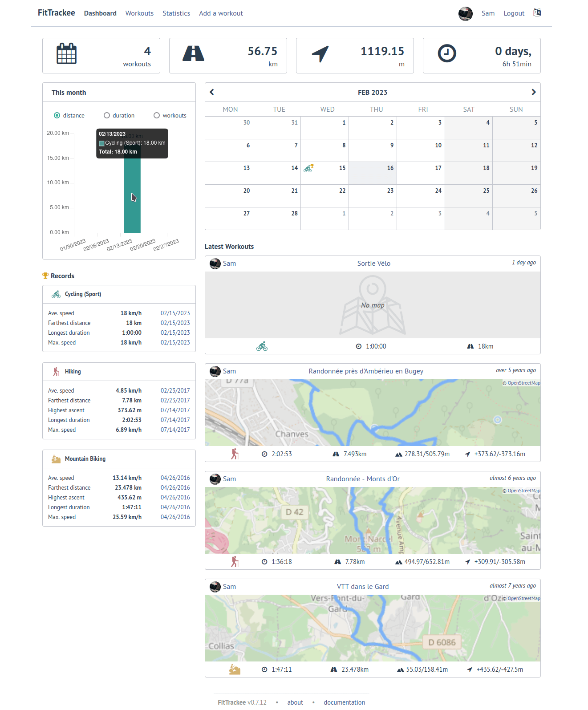
Task: Open the Collias Gard map thumbnail
Action: pos(373,628)
